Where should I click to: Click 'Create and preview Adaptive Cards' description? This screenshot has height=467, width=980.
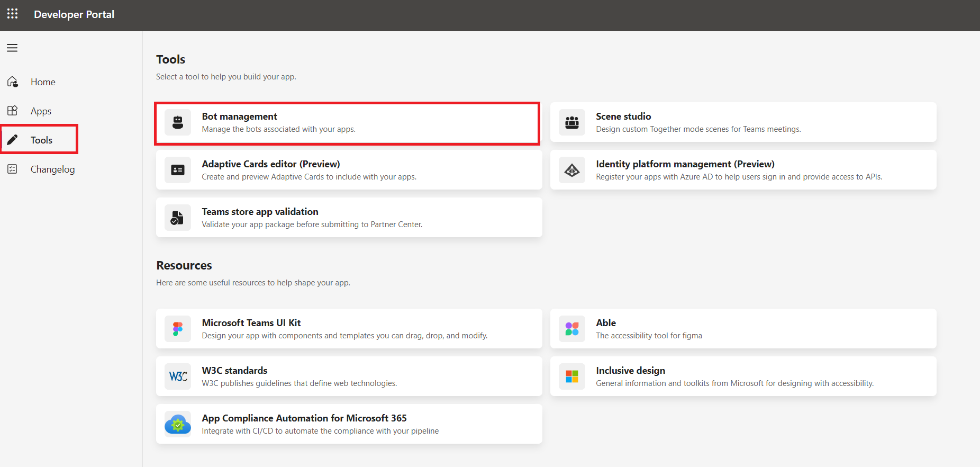pyautogui.click(x=309, y=177)
